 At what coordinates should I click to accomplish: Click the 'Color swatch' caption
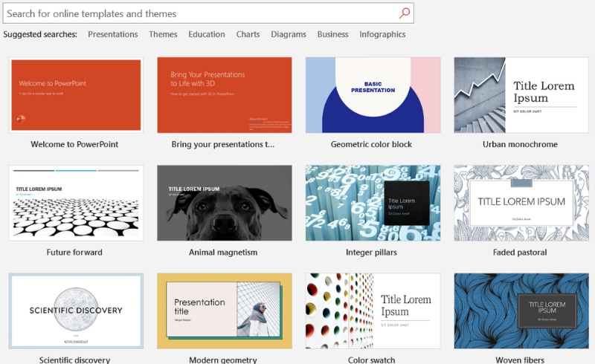[371, 360]
